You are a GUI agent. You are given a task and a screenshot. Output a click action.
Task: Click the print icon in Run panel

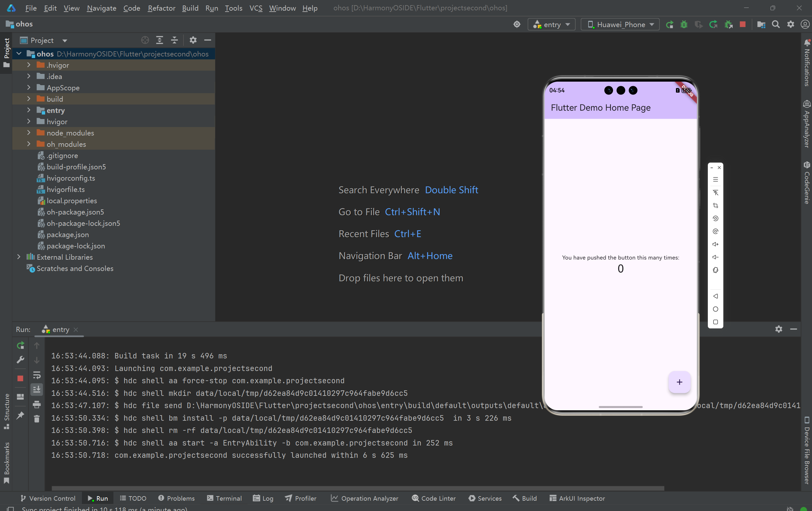[37, 404]
